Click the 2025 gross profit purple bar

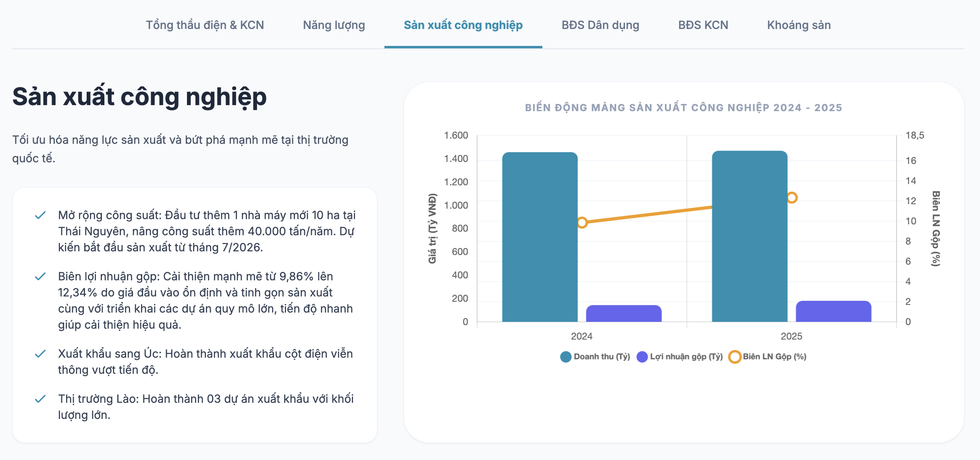833,312
